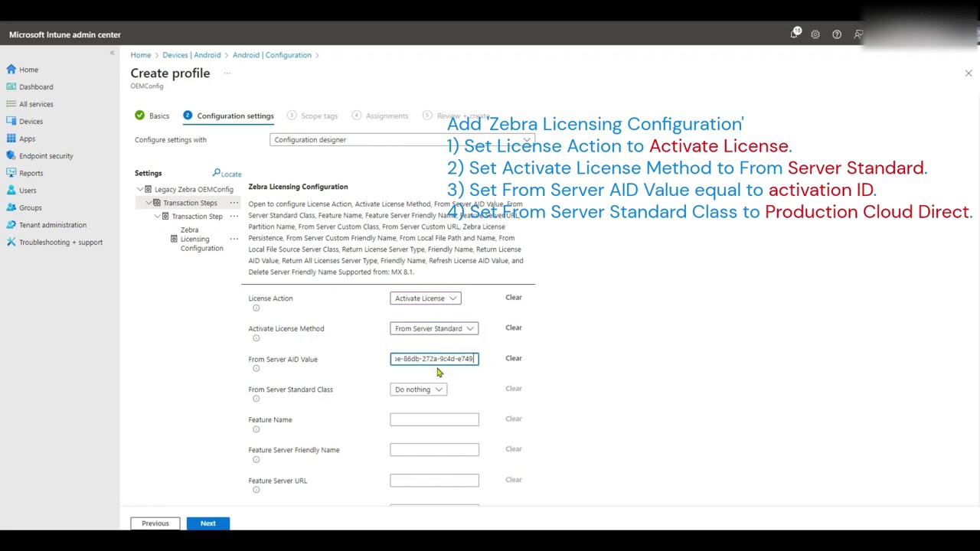Open Reports in left sidebar
The height and width of the screenshot is (551, 980).
(x=31, y=173)
